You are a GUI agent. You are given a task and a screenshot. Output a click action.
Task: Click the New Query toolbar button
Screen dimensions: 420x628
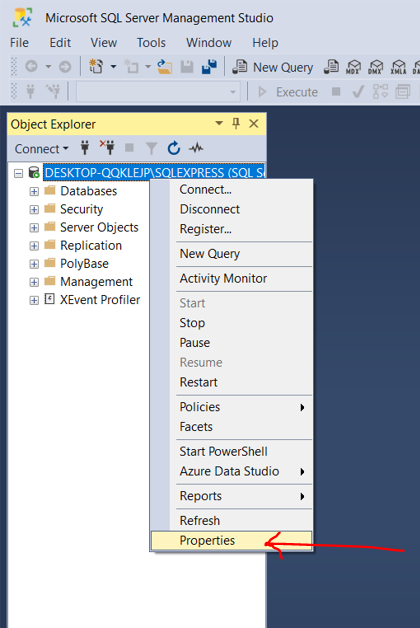pyautogui.click(x=273, y=67)
